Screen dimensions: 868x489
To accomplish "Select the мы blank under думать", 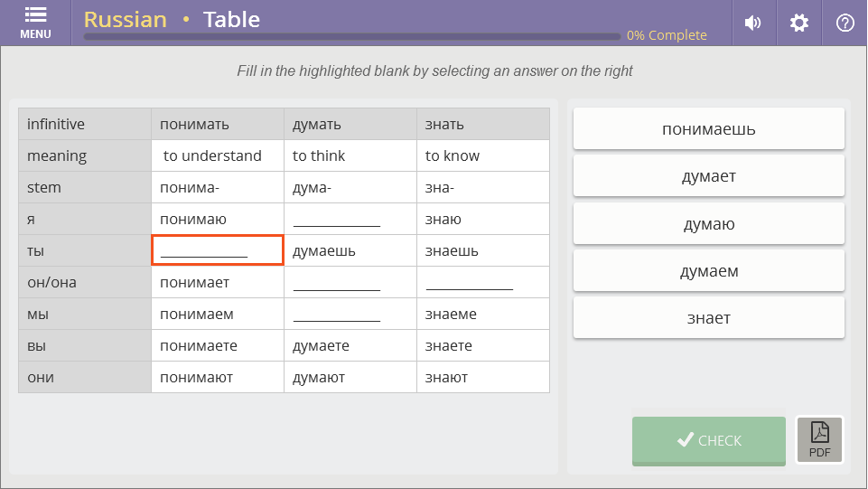I will [350, 315].
